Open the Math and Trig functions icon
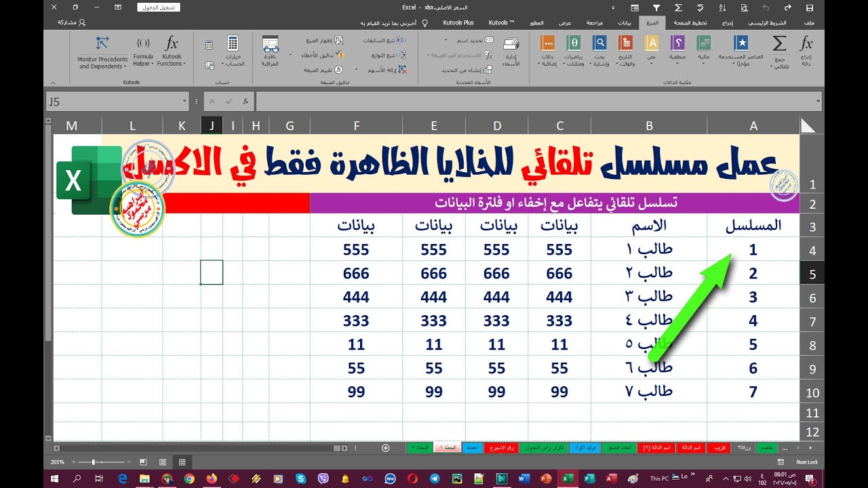 pos(573,44)
